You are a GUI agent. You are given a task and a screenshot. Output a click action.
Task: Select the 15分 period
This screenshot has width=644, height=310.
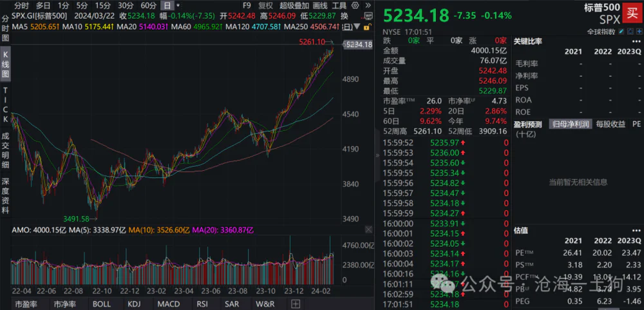(x=102, y=6)
